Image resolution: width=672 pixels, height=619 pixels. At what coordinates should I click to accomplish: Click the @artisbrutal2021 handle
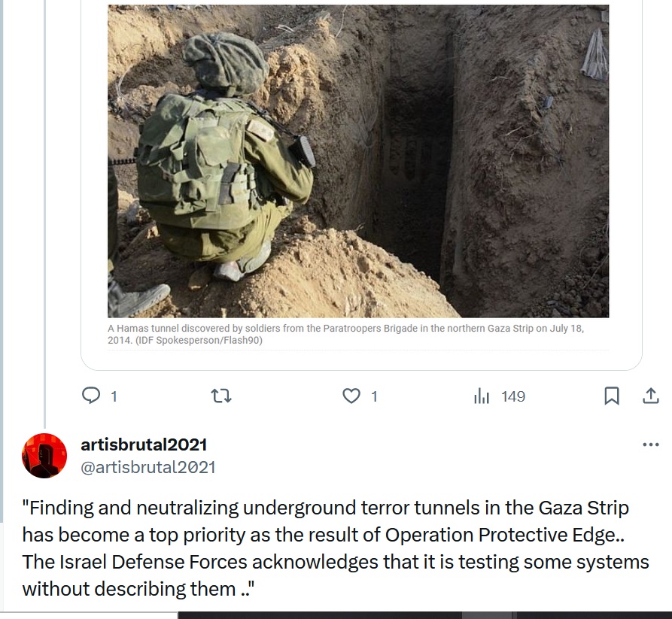[x=147, y=467]
